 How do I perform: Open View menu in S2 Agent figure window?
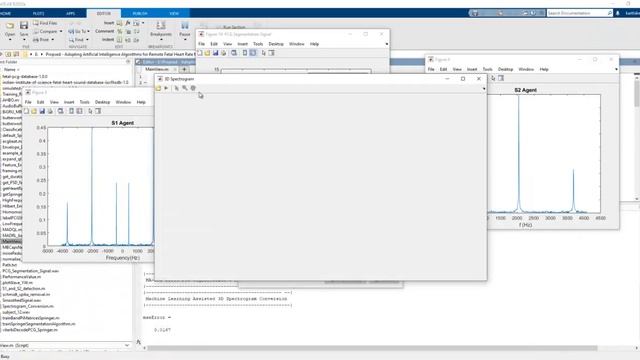click(457, 69)
